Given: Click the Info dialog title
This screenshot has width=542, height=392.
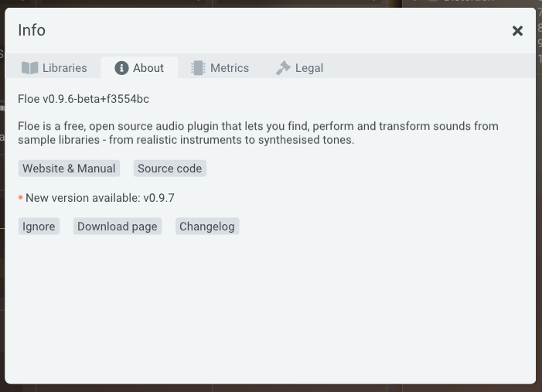Looking at the screenshot, I should [32, 30].
